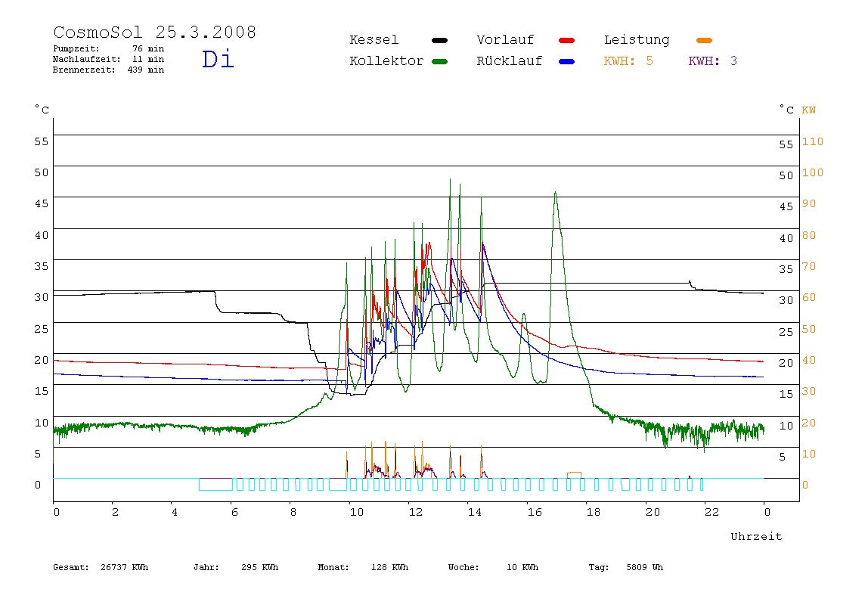Click the orange 110 on the KW scale
This screenshot has width=868, height=614.
(x=813, y=141)
